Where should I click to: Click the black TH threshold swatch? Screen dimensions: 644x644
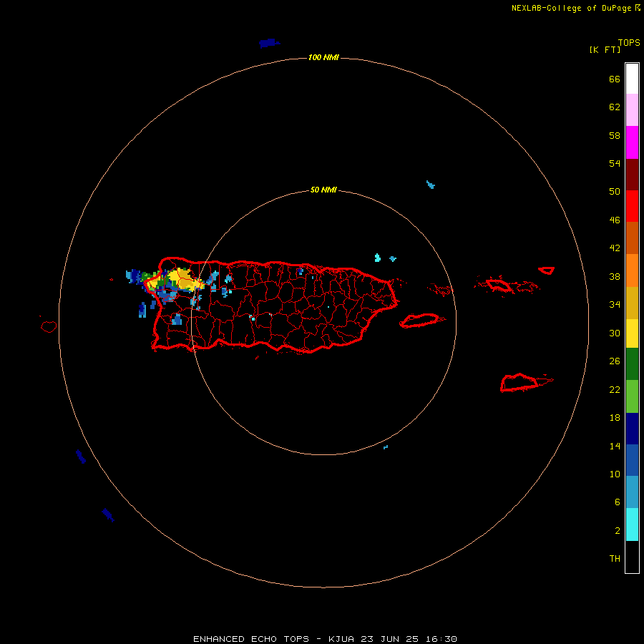632,557
